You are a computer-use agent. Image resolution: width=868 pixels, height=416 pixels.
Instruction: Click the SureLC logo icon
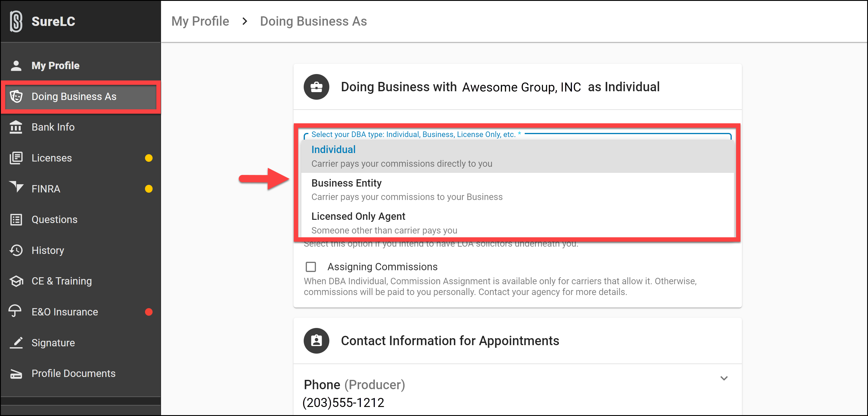(16, 21)
